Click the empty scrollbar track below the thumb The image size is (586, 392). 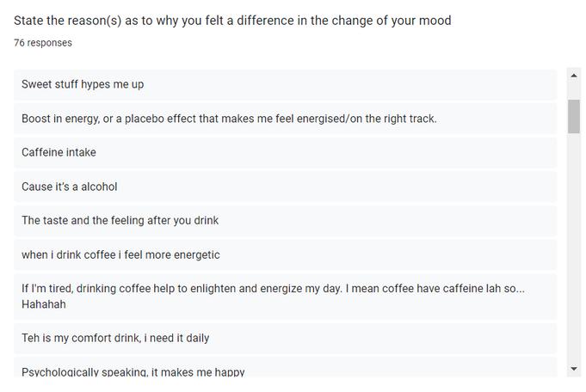(574, 247)
